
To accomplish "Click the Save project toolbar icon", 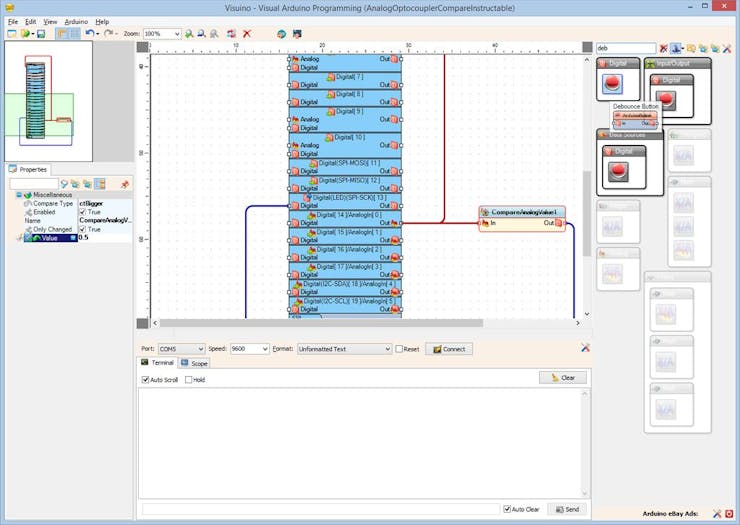I will pyautogui.click(x=39, y=33).
